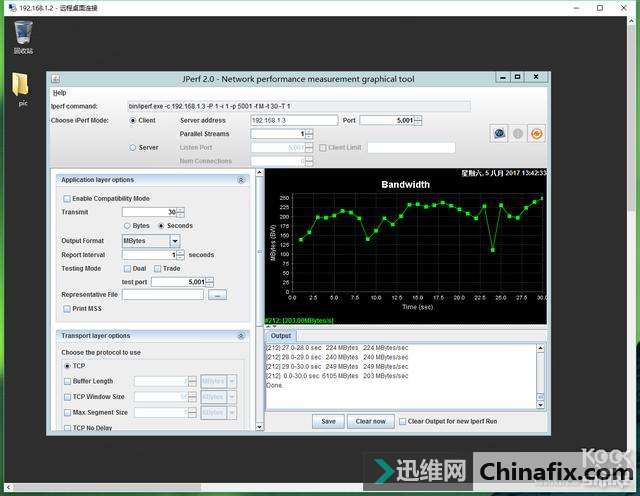640x496 pixels.
Task: Click the options panel scroll-up arrow
Action: (260, 172)
